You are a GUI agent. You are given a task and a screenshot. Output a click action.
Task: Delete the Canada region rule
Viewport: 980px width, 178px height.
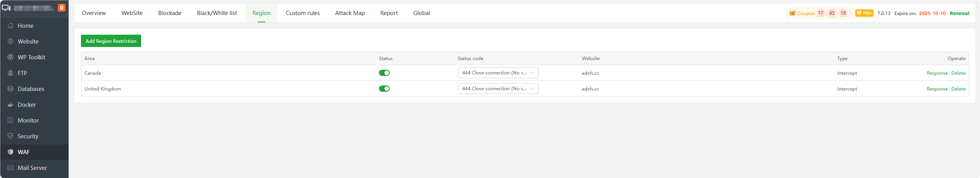(x=958, y=73)
